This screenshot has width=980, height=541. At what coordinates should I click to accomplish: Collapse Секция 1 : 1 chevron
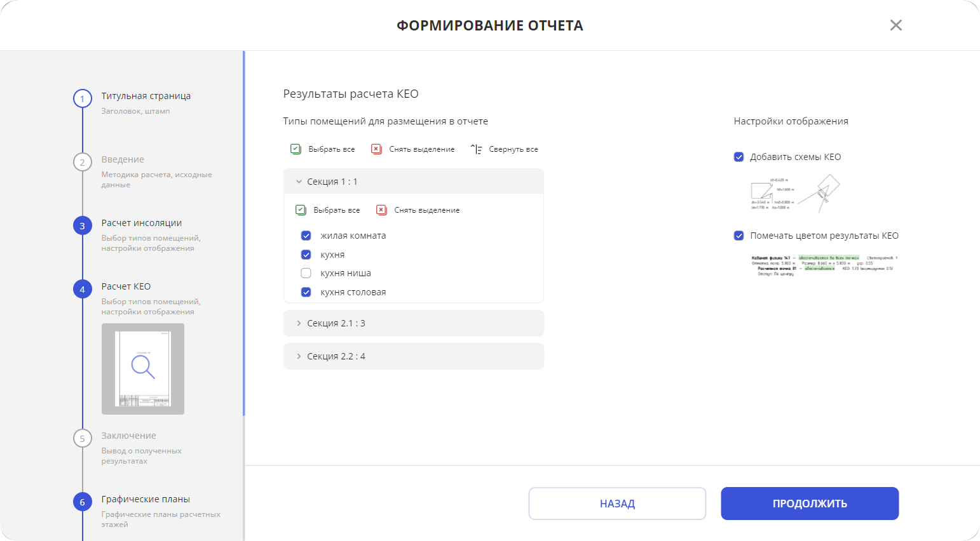299,182
